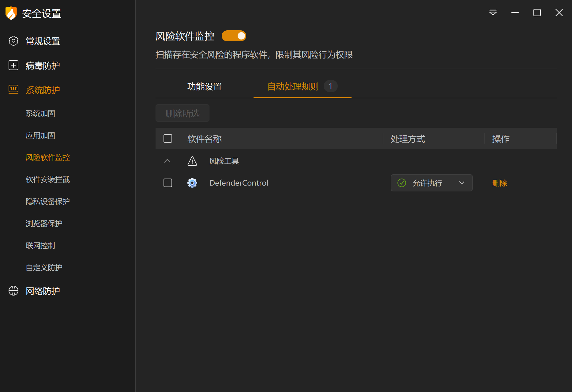The height and width of the screenshot is (392, 572).
Task: Open 浏览器保护 sub-item
Action: [44, 224]
